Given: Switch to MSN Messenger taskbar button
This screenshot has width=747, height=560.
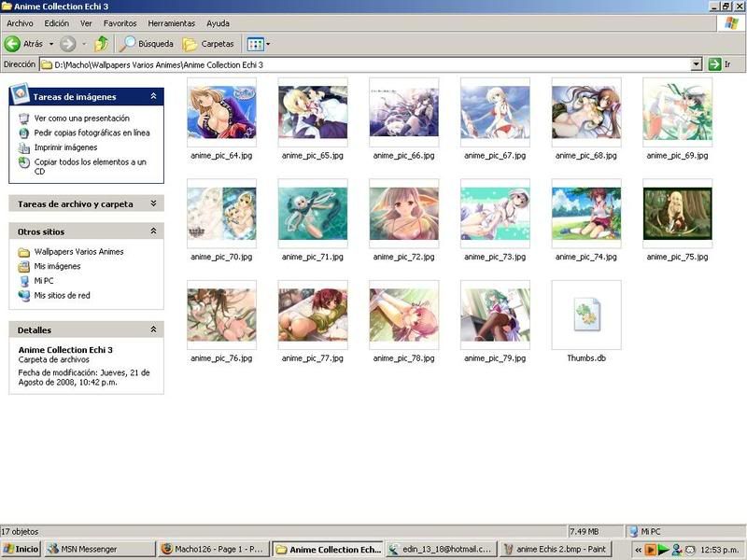Looking at the screenshot, I should 100,549.
